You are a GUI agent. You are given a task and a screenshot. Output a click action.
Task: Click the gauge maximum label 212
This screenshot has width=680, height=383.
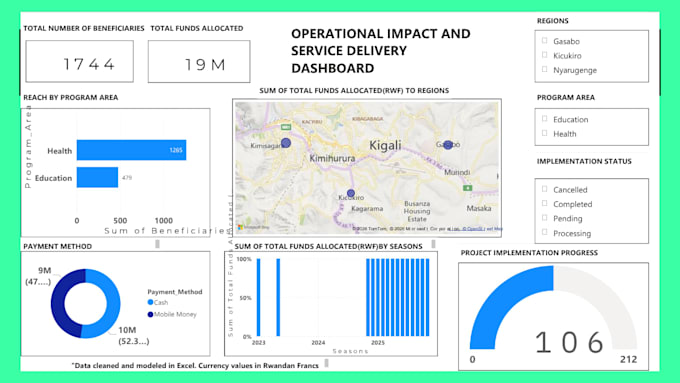[628, 359]
